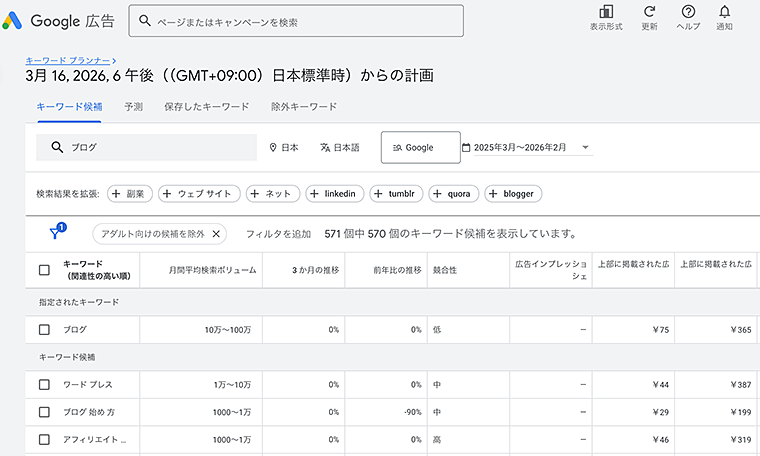Add blogger to broaden search
760x456 pixels.
coord(513,194)
